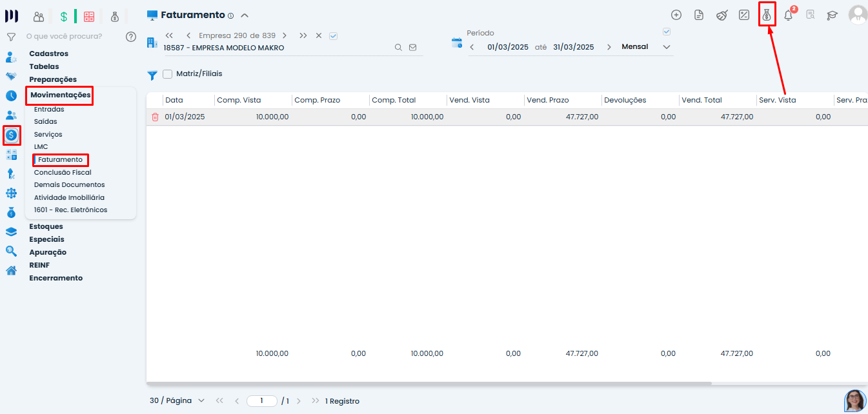Open the Mensal period type dropdown
868x414 pixels.
(x=646, y=47)
